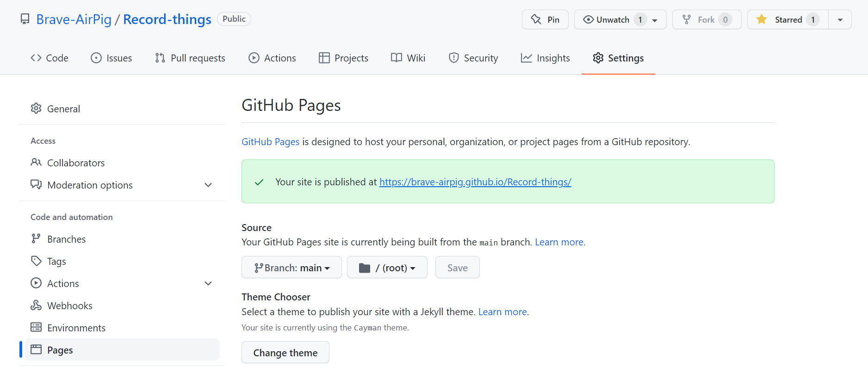Open the Starred lists dropdown caret
Viewport: 868px width, 372px height.
click(x=840, y=20)
